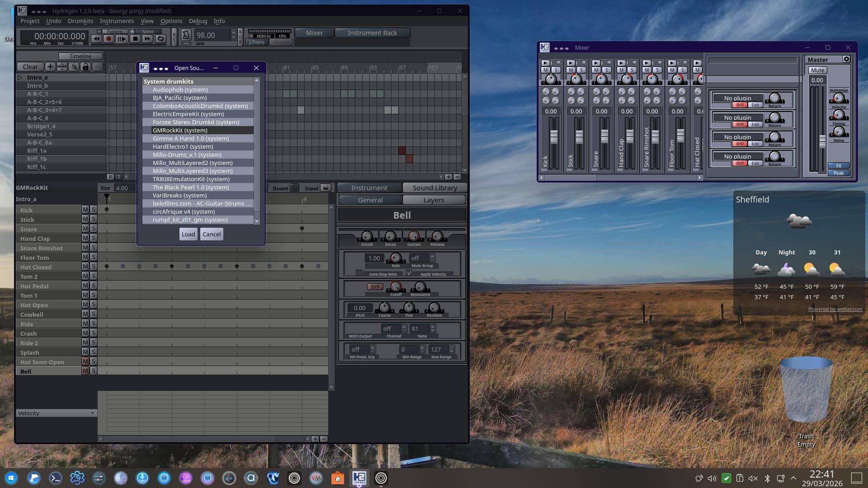Viewport: 868px width, 488px height.
Task: Open Master mixer settings gear
Action: point(846,59)
